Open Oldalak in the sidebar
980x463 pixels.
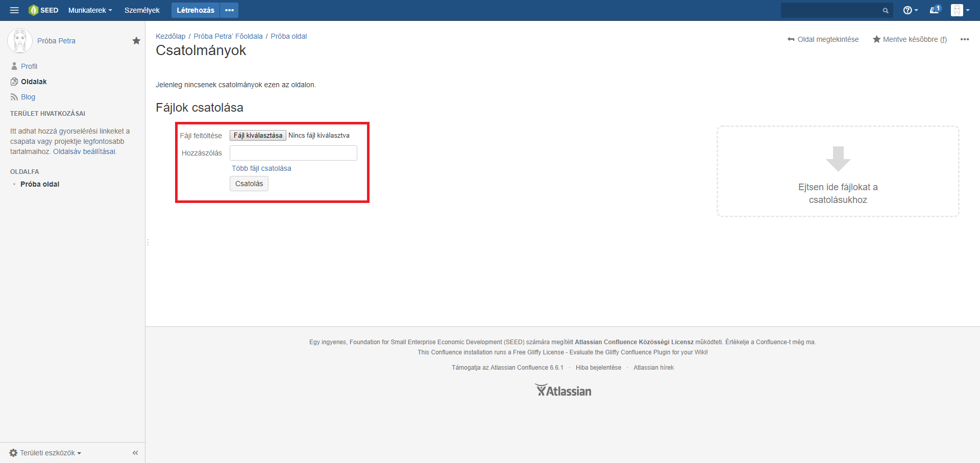point(34,82)
